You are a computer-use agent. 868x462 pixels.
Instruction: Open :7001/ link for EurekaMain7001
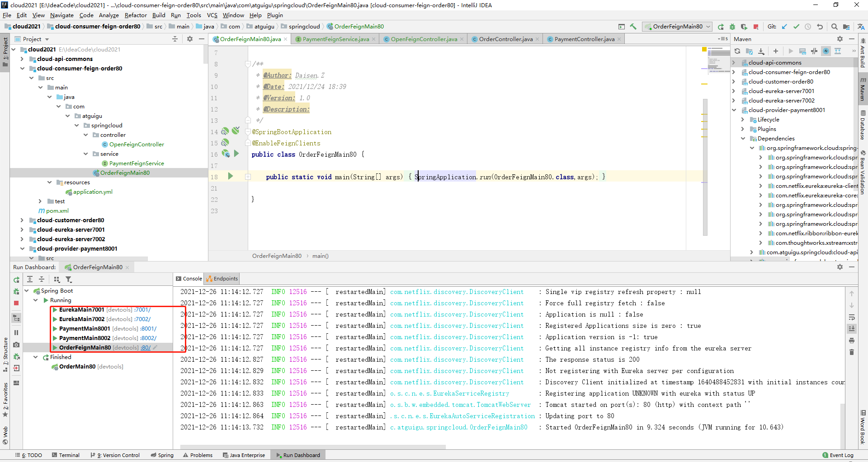(142, 310)
